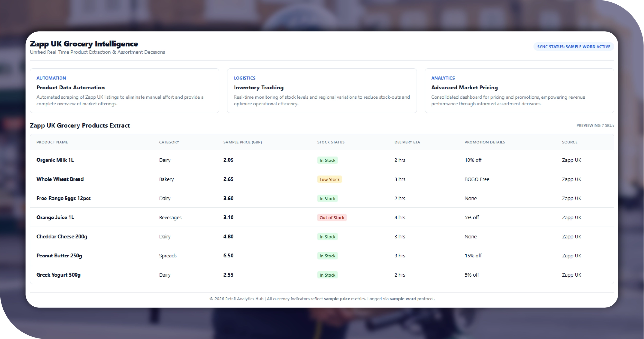Click Out of Stock badge for Orange Juice
Image resolution: width=644 pixels, height=339 pixels.
click(x=332, y=218)
